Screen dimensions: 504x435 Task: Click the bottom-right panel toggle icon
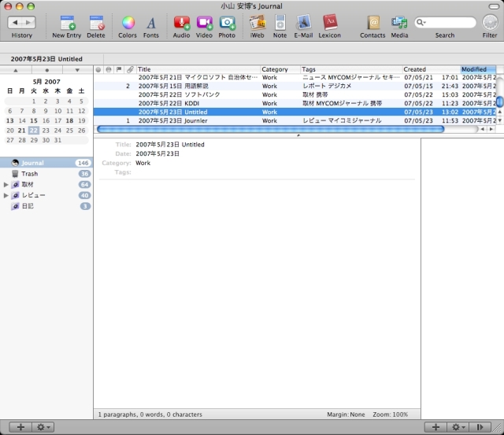[x=480, y=427]
